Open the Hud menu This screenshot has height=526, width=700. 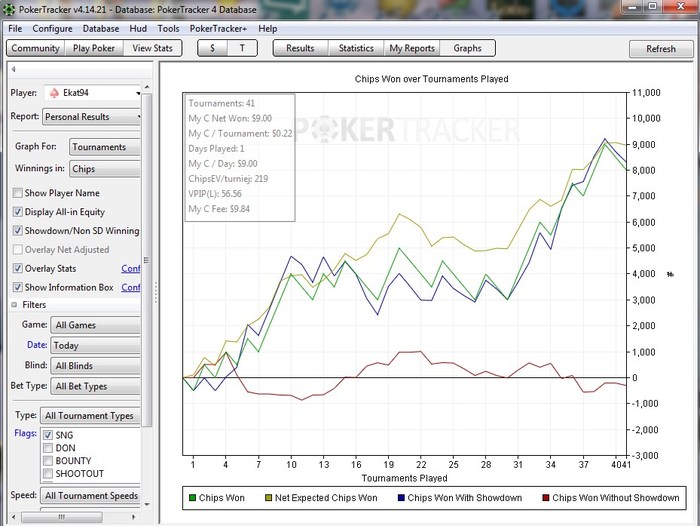point(138,29)
